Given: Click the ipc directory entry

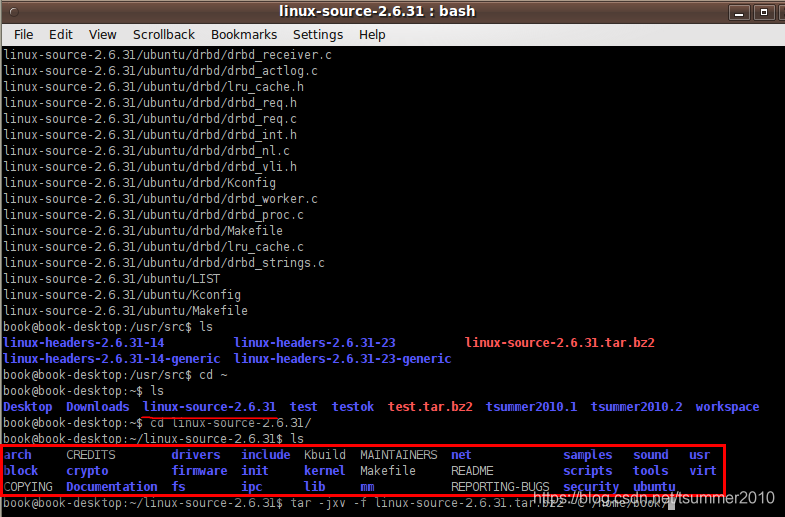Looking at the screenshot, I should coord(252,487).
